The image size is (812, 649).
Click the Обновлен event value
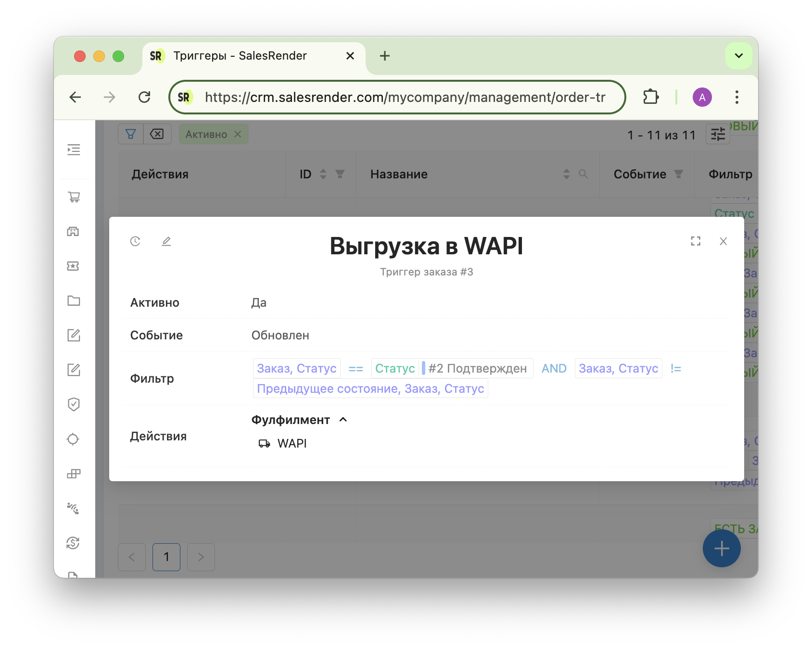click(x=280, y=335)
